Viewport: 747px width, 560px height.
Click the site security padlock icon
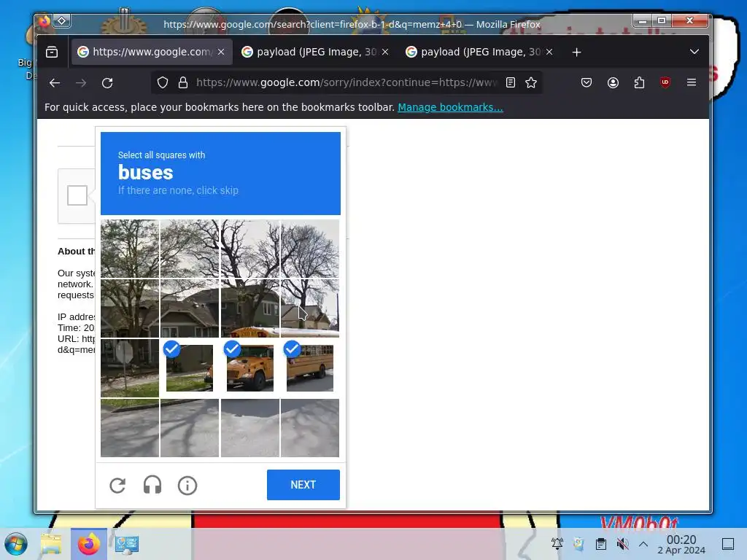pyautogui.click(x=183, y=83)
